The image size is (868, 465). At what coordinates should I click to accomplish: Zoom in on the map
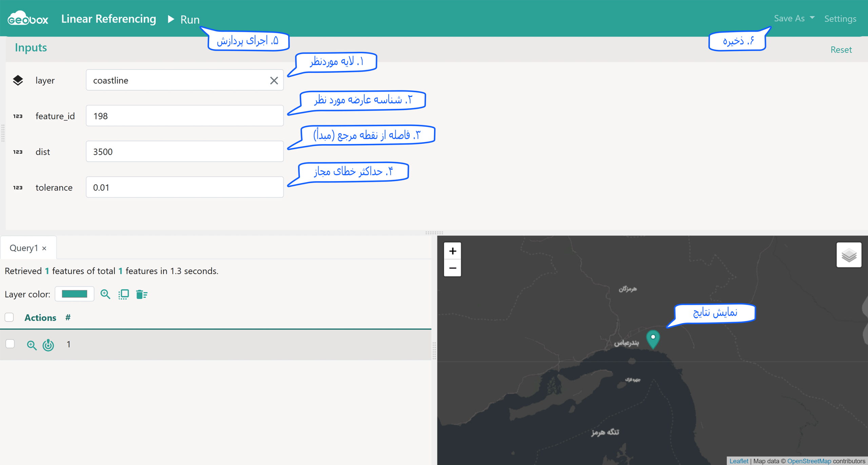tap(452, 251)
